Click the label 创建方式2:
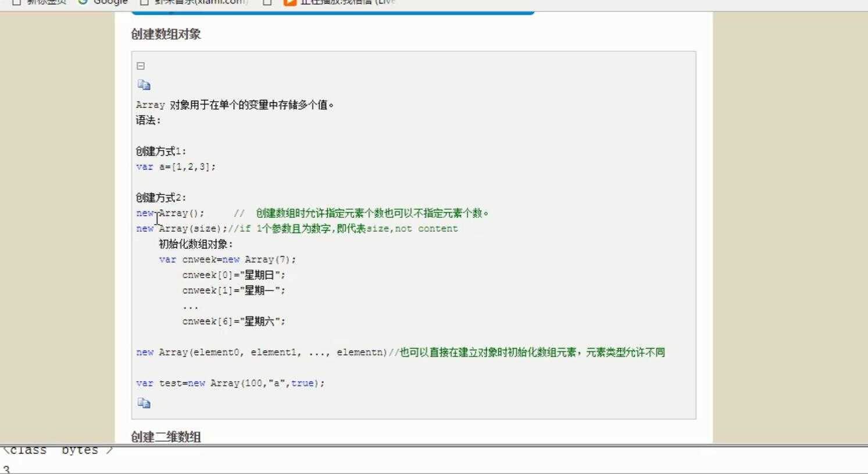Image resolution: width=868 pixels, height=474 pixels. pyautogui.click(x=161, y=198)
